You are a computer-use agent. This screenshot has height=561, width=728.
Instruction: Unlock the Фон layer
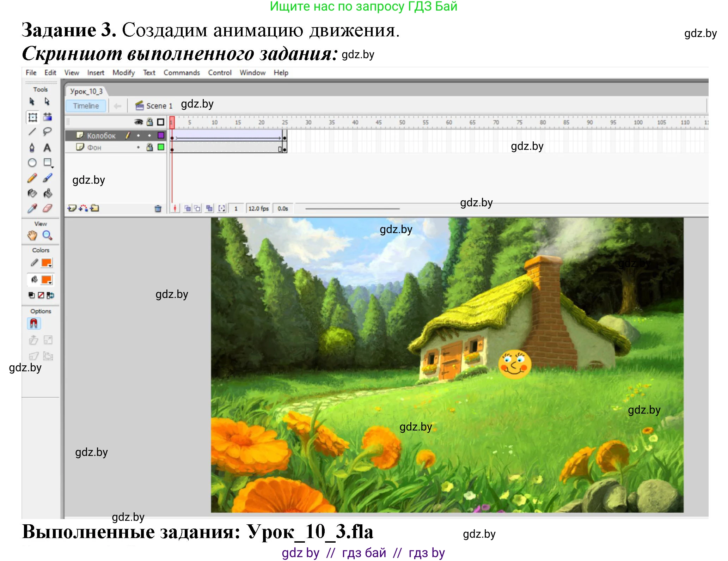[x=150, y=147]
